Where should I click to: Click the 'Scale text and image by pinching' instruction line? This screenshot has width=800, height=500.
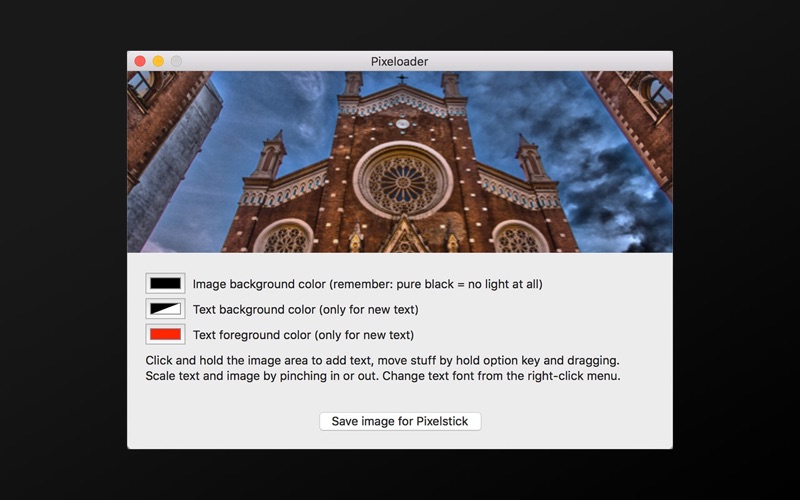pos(383,376)
